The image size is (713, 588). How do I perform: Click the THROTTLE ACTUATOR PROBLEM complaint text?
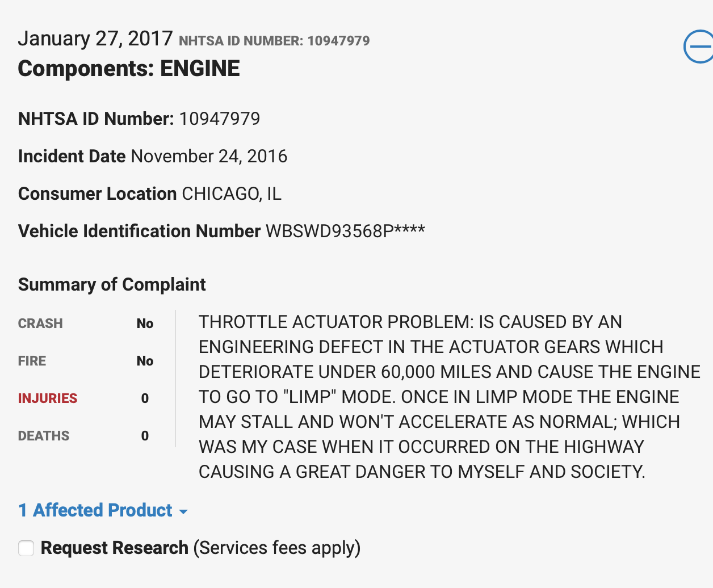coord(450,397)
